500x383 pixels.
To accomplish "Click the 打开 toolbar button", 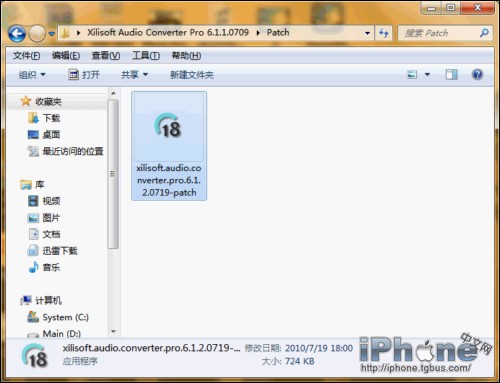I will point(84,75).
